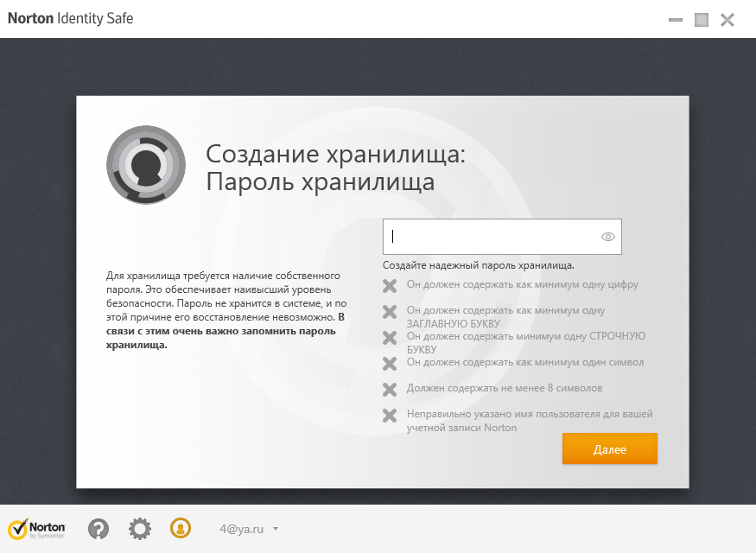Click the X mark beside the Неправильно указано имя requirement
Screen dimensions: 756x553
(x=390, y=415)
